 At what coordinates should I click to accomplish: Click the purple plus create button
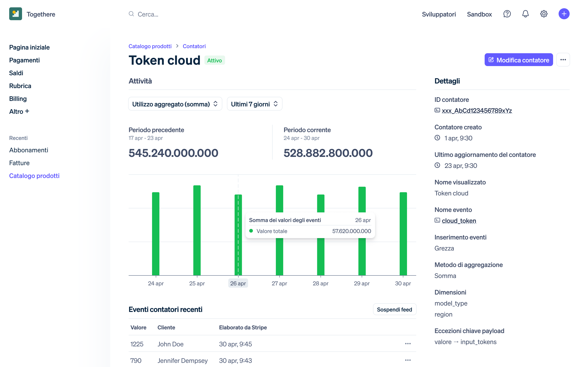click(564, 14)
